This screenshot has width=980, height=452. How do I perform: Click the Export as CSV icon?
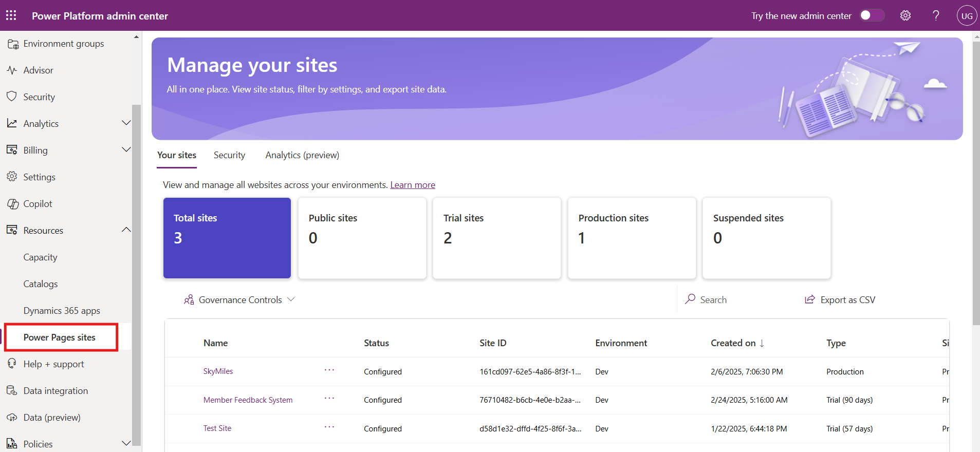click(810, 299)
